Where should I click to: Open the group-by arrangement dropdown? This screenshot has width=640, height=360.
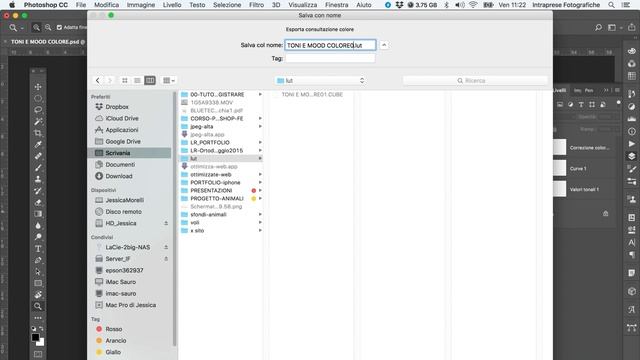(x=169, y=80)
